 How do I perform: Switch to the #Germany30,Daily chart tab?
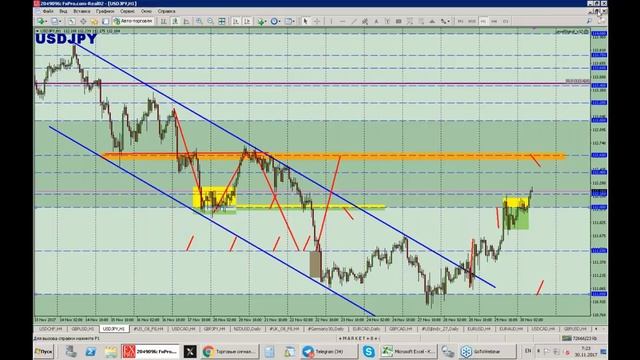[x=326, y=329]
